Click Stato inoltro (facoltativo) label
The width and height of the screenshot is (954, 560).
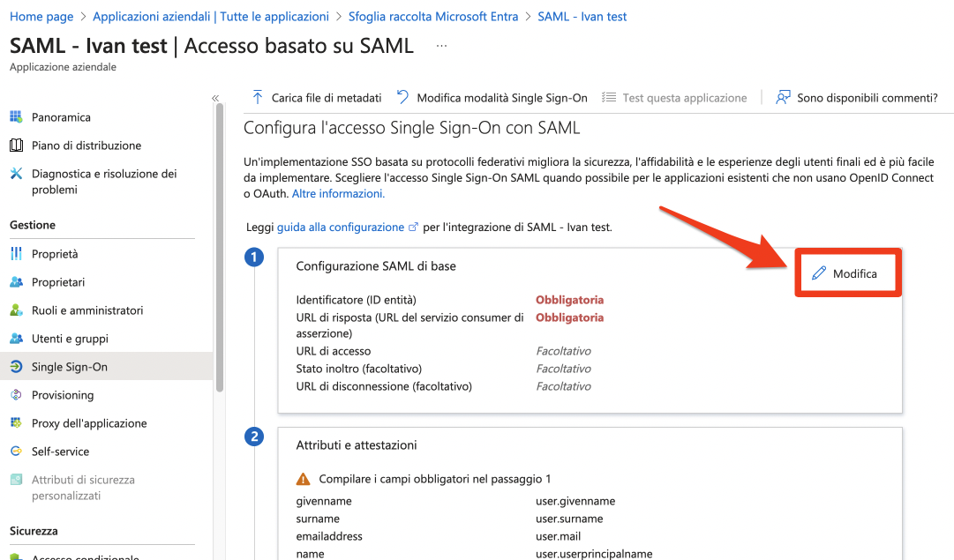359,369
